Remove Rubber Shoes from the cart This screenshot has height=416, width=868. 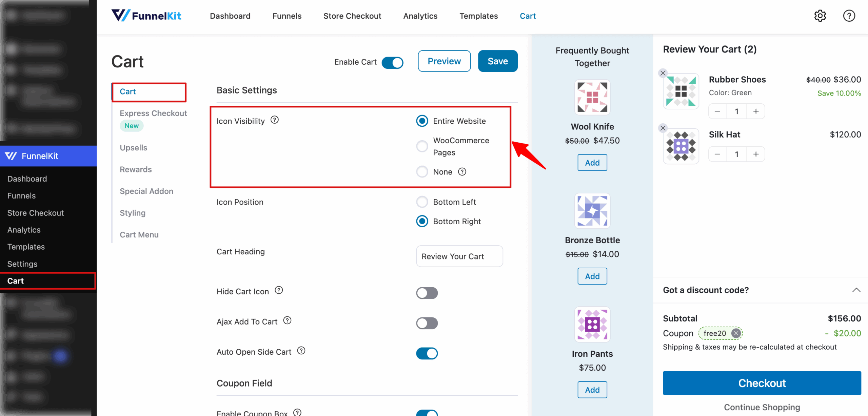[663, 73]
